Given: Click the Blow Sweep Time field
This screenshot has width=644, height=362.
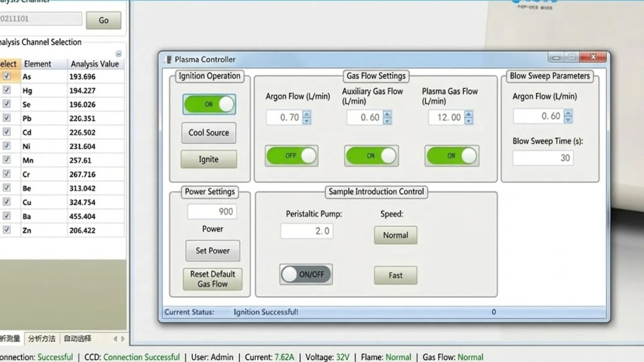Looking at the screenshot, I should 543,158.
